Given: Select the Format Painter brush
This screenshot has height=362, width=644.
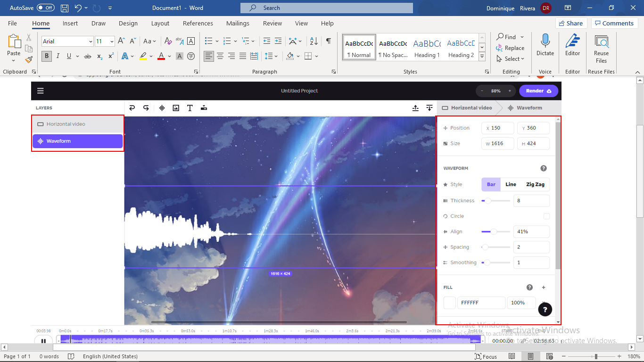Looking at the screenshot, I should point(29,60).
